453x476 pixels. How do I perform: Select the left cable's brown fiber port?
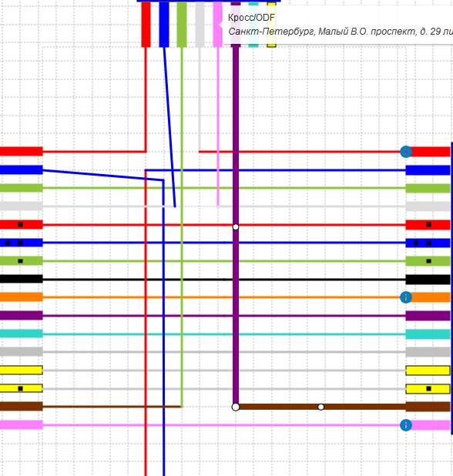22,407
